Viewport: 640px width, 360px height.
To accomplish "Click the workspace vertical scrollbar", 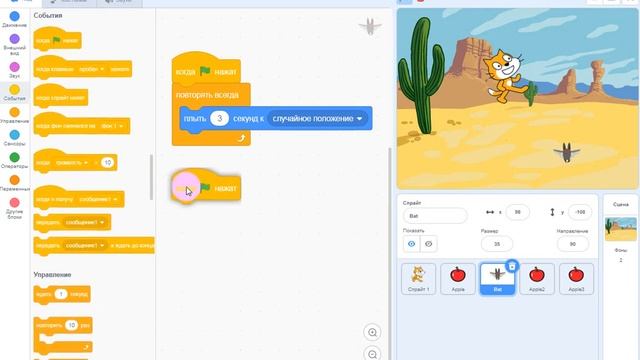I will (x=389, y=253).
